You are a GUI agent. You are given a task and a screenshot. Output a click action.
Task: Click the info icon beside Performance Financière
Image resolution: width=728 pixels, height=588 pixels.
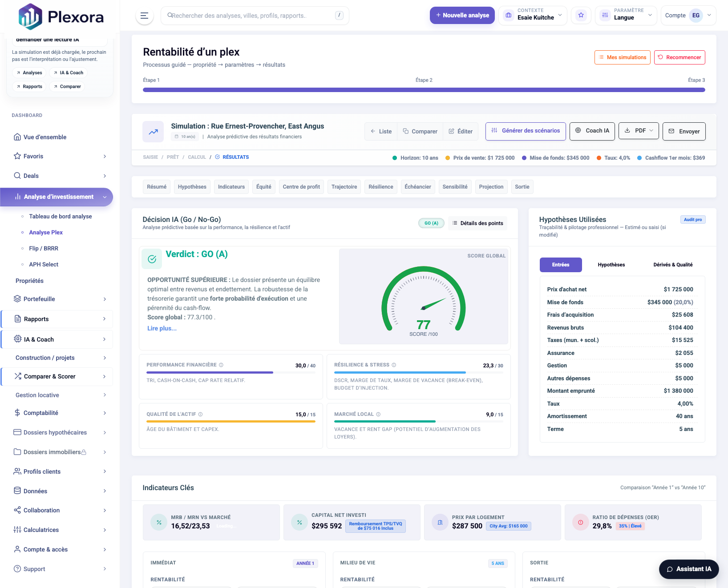[x=221, y=365]
